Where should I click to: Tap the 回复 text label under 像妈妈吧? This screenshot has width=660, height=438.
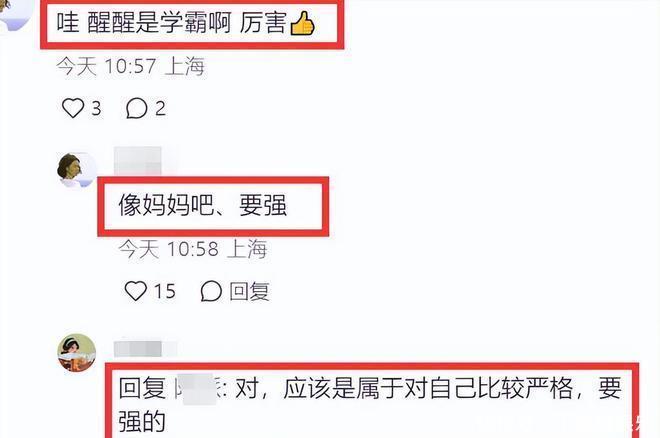tap(250, 291)
